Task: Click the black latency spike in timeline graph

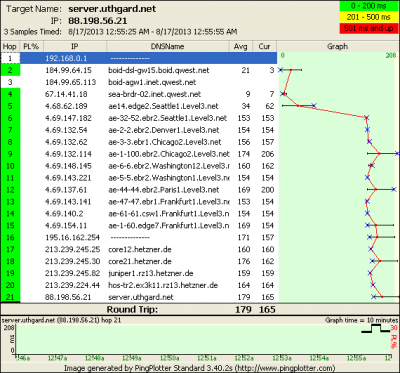Action: [376, 328]
